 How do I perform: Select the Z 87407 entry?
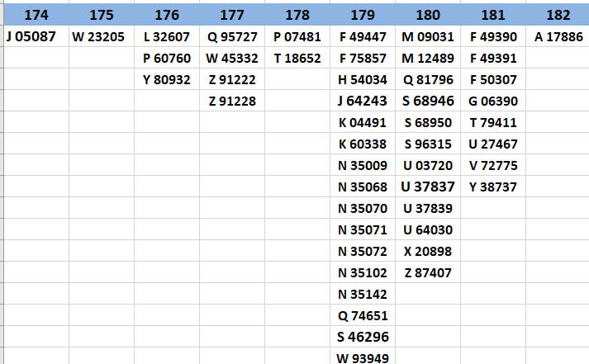pos(428,272)
